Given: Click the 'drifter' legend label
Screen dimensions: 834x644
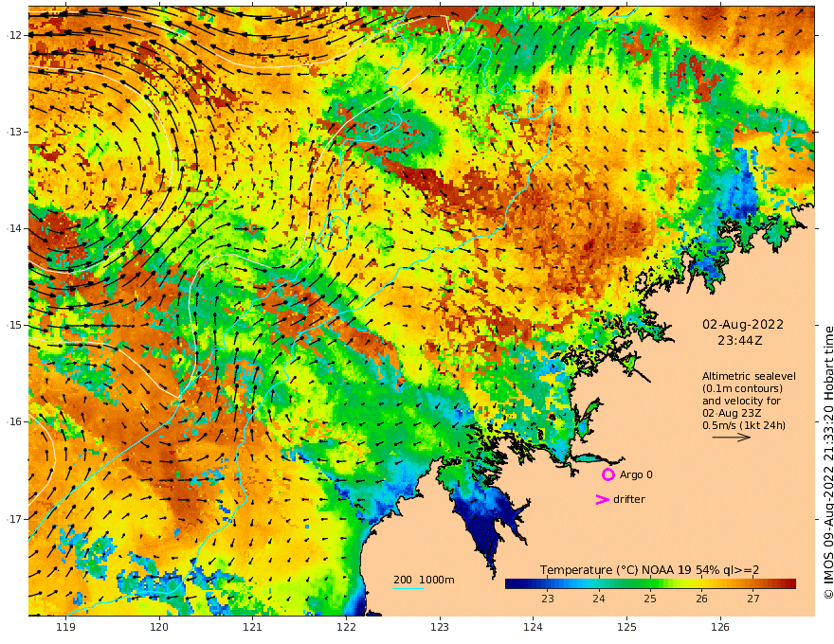Looking at the screenshot, I should 629,499.
